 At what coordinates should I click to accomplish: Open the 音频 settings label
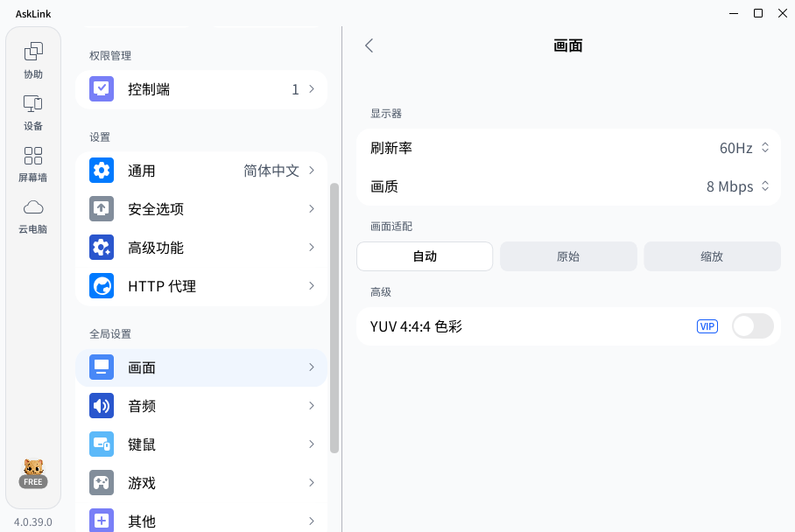tap(142, 406)
